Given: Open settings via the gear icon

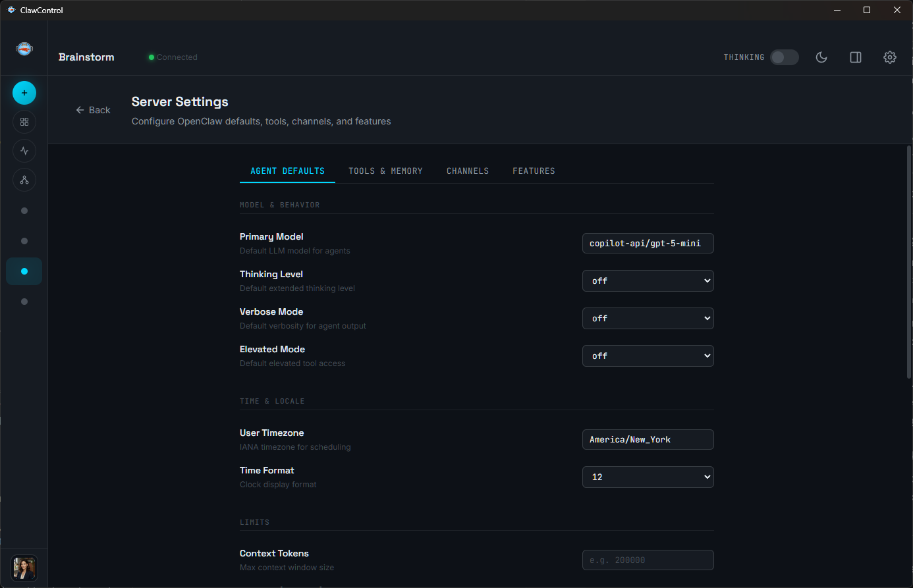Looking at the screenshot, I should [x=890, y=57].
